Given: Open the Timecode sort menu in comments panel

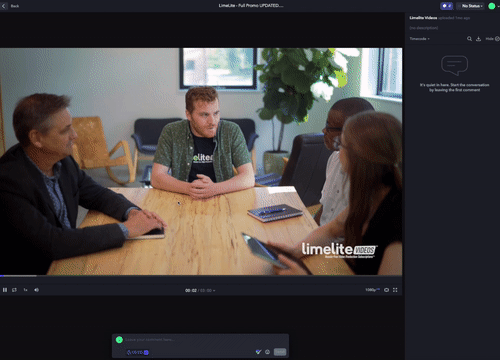Looking at the screenshot, I should click(x=419, y=39).
